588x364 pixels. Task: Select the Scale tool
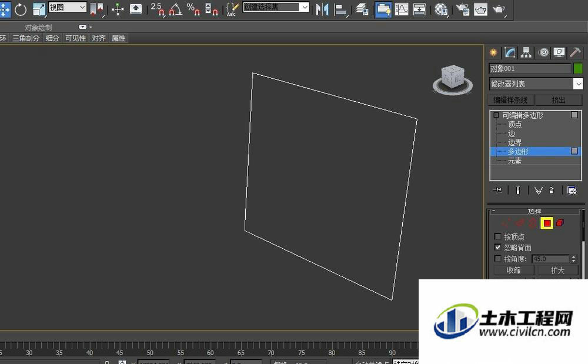tap(39, 9)
